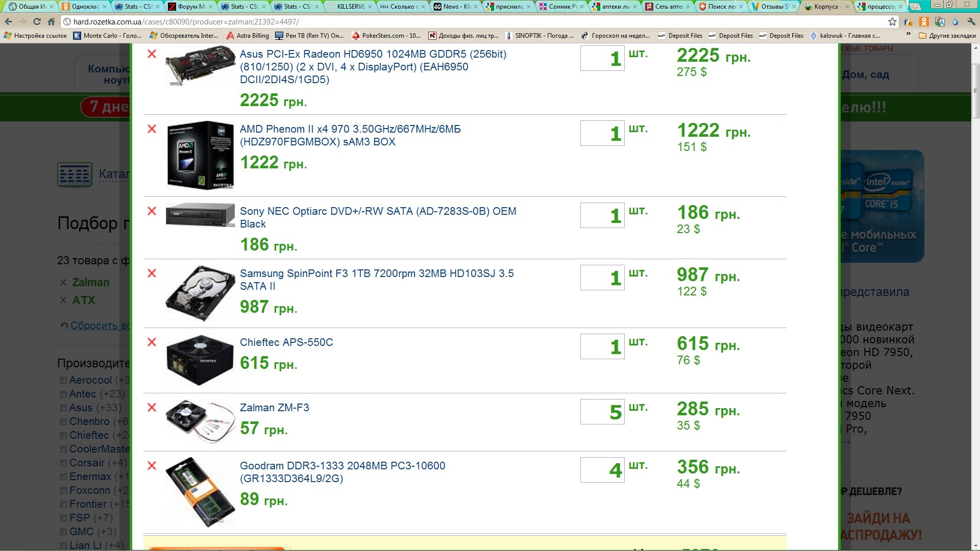Open the Asus Radeon HD6950 product thumbnail

[x=200, y=65]
